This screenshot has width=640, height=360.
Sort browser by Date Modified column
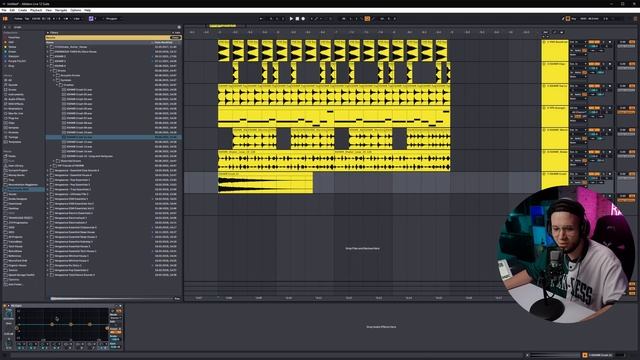165,42
